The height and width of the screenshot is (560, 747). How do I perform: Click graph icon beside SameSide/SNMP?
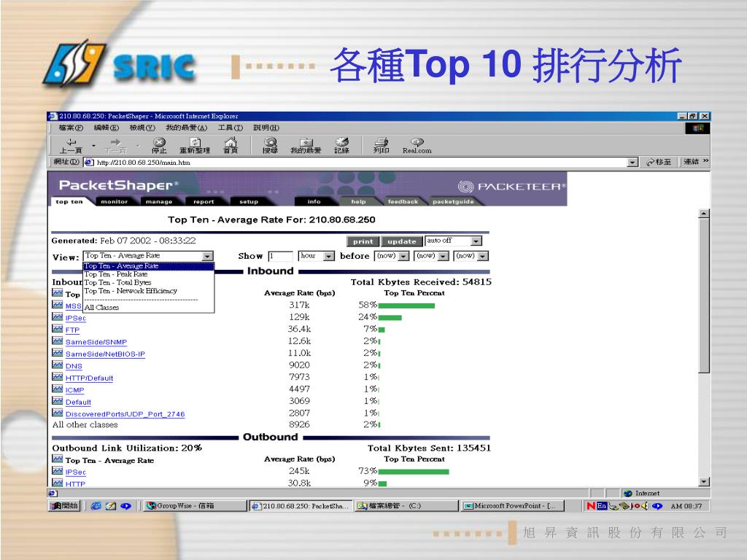point(58,341)
